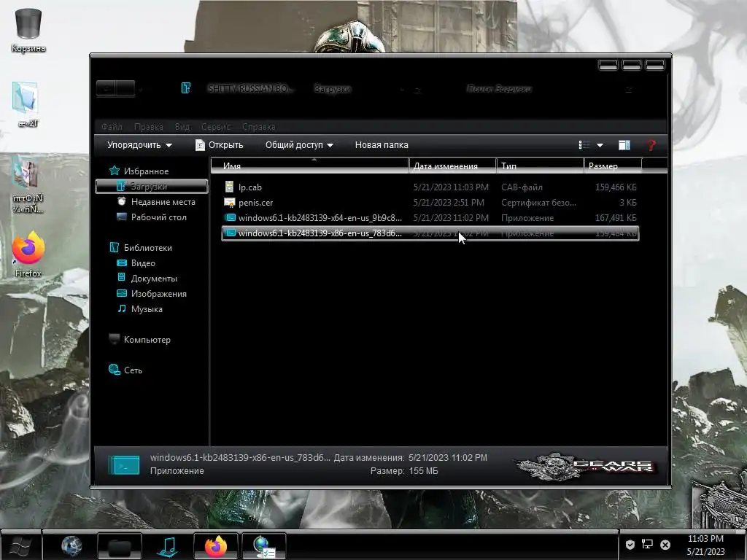This screenshot has height=560, width=747.
Task: Click the shield tray icon
Action: (x=630, y=544)
